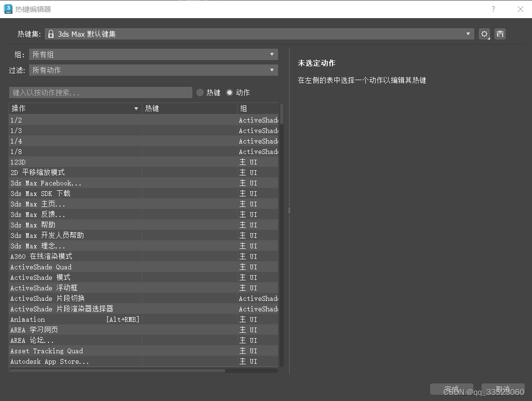Select the 1/4 action row
Viewport: 532px width, 401px height.
tap(143, 141)
